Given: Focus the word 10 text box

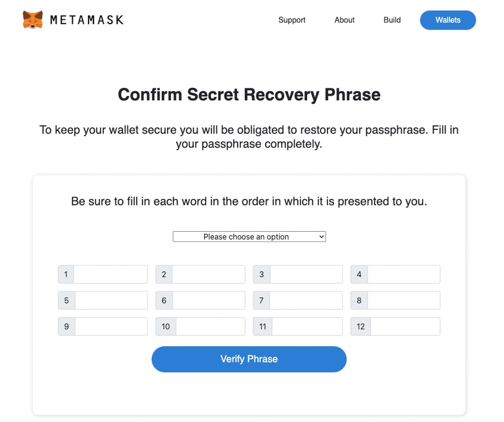Looking at the screenshot, I should (210, 326).
